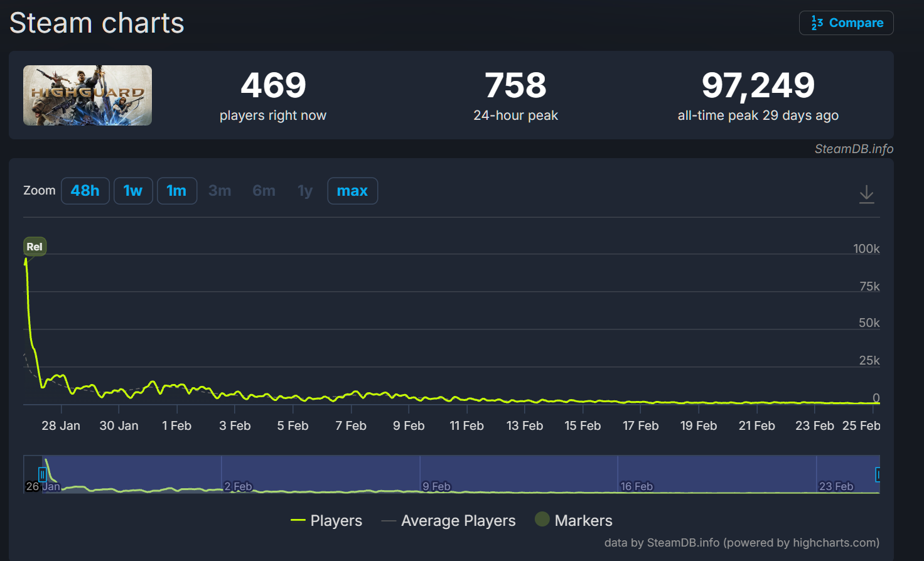Click the '2 Feb' label in the navigator
924x561 pixels.
239,486
